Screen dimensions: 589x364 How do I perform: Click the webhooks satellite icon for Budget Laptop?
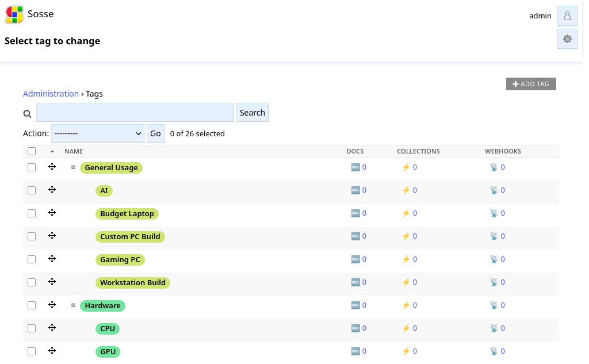[494, 213]
